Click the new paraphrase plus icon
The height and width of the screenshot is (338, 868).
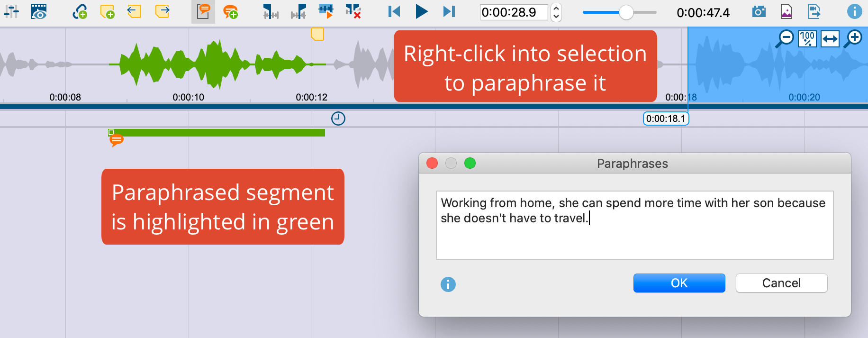tap(230, 12)
